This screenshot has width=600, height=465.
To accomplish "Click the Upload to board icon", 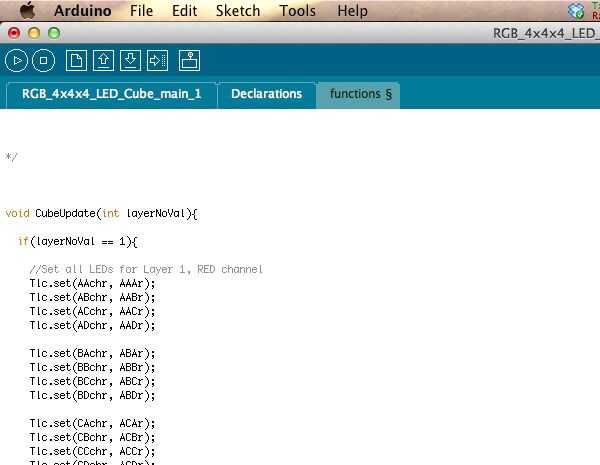I will (x=157, y=60).
